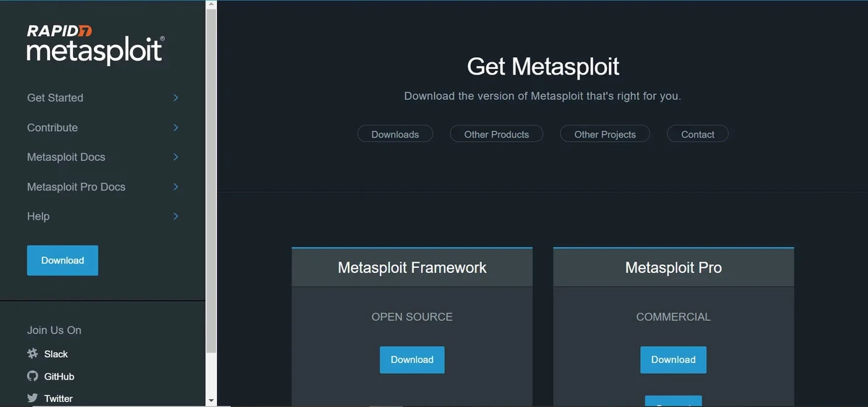Select Help in the sidebar menu
The width and height of the screenshot is (868, 407).
point(38,217)
